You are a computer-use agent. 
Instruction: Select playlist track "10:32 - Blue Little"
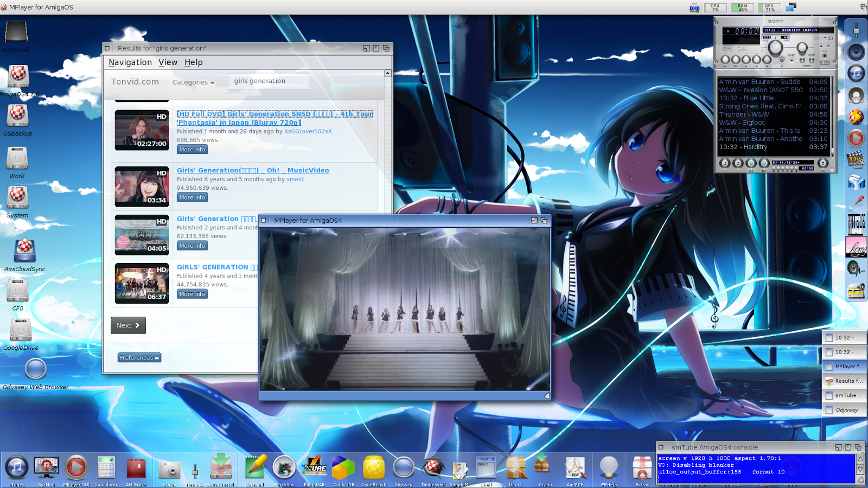tap(773, 98)
